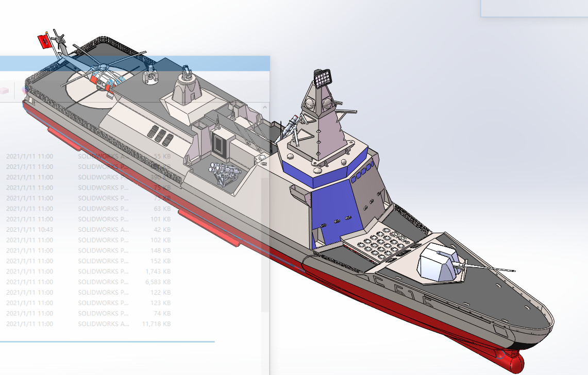Select the file row sized 102 KB
This screenshot has height=375, width=588.
coord(89,241)
